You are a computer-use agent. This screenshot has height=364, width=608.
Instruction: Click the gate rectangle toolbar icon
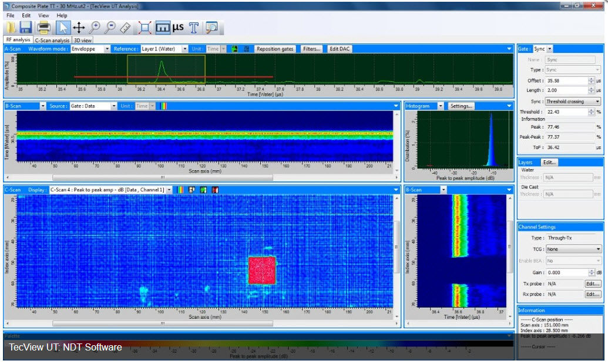coord(145,26)
